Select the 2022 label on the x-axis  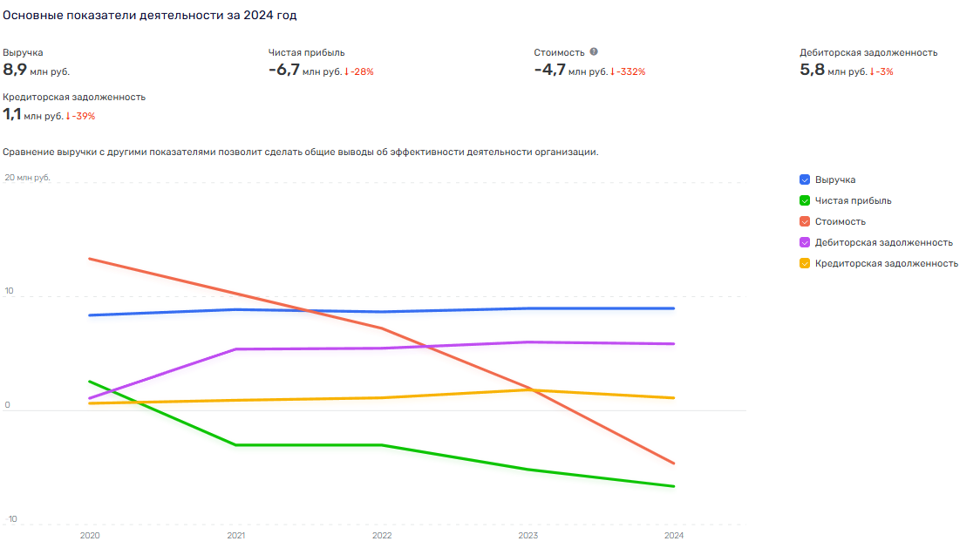[382, 536]
